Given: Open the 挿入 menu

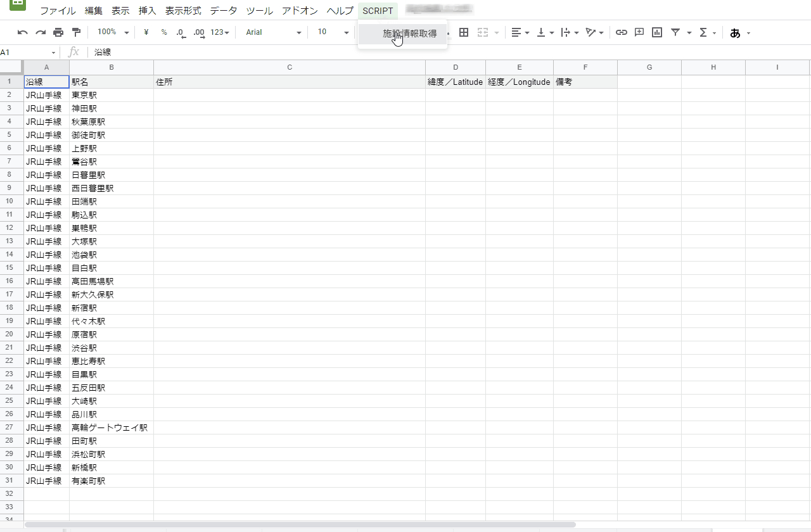Looking at the screenshot, I should tap(147, 11).
